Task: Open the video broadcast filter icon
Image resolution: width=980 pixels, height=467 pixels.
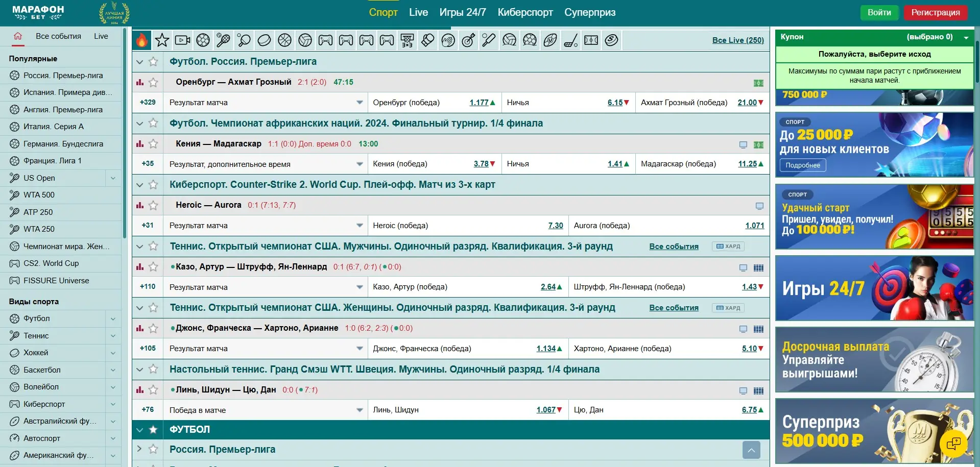Action: pos(182,40)
